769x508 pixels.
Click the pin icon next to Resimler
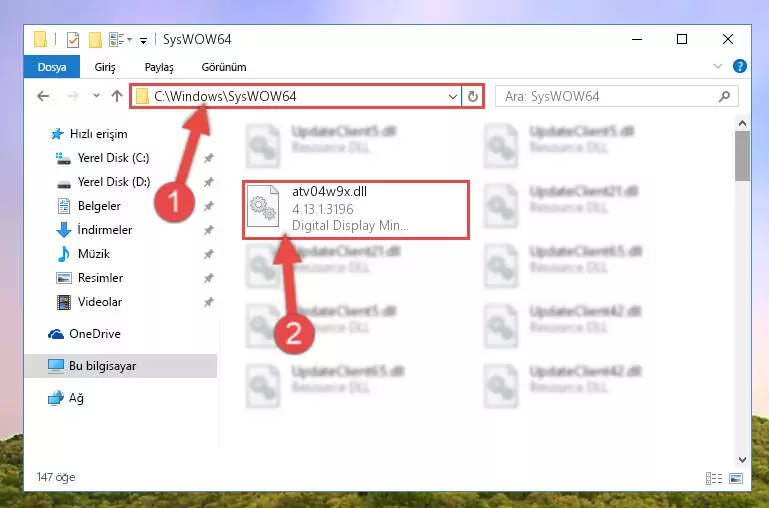tap(209, 278)
